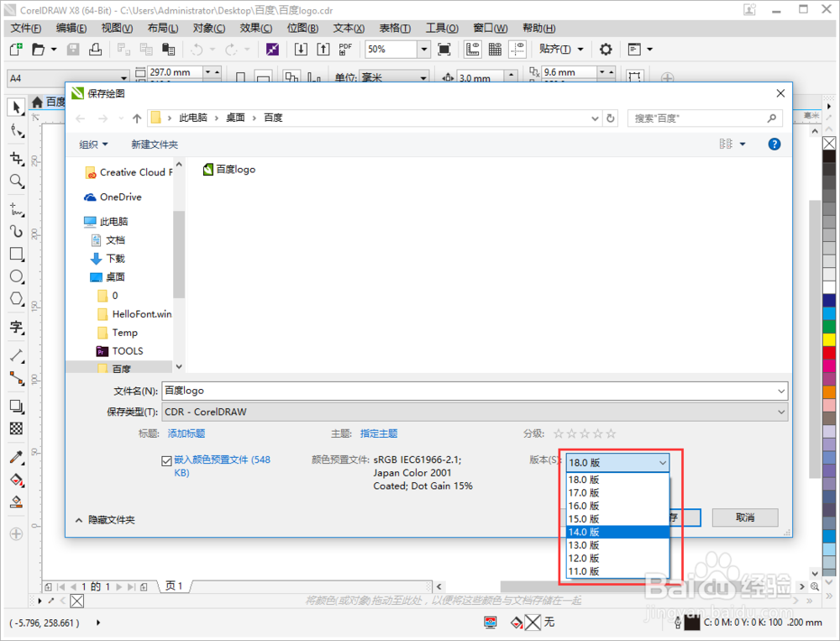The width and height of the screenshot is (840, 641).
Task: Click the Full-screen preview icon
Action: coord(444,50)
